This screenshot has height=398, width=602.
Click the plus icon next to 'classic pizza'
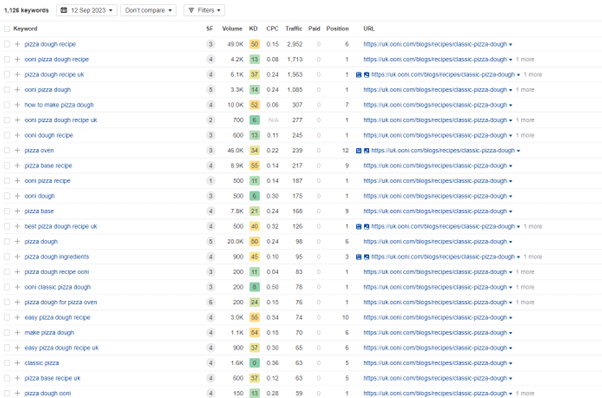tap(17, 363)
